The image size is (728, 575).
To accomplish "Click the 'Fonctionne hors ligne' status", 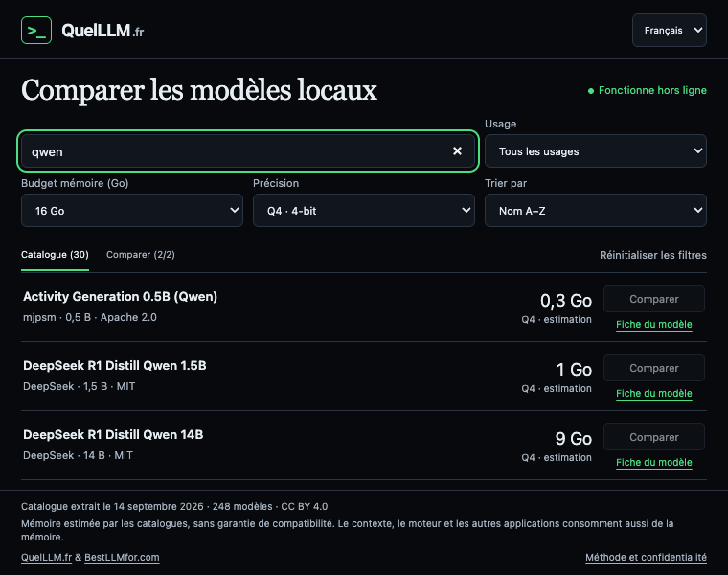I will click(x=648, y=90).
